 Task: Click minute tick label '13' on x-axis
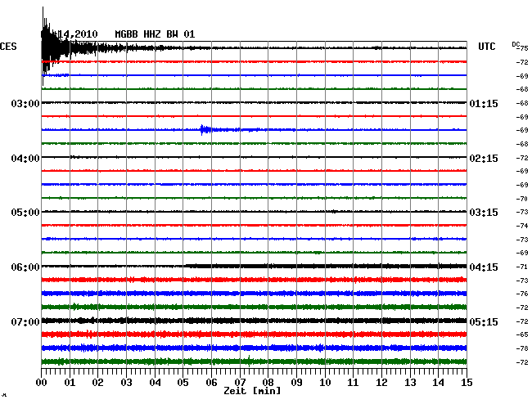pos(410,382)
